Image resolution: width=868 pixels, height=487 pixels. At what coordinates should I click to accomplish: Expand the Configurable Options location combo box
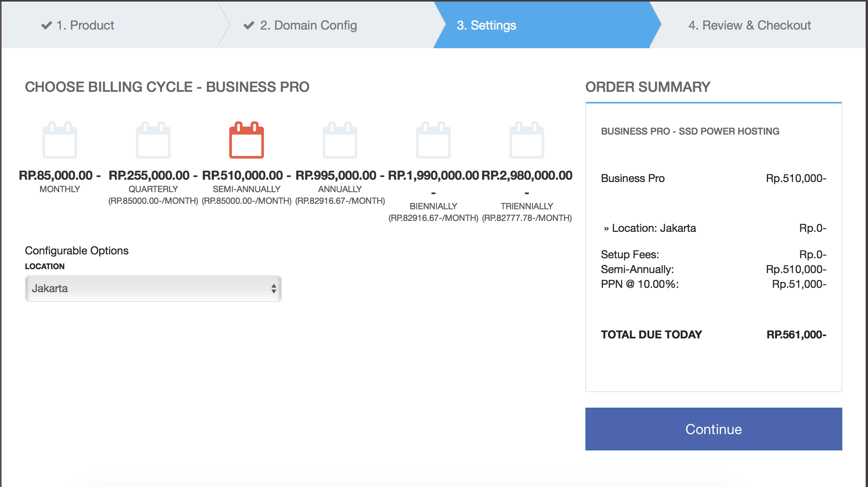153,288
